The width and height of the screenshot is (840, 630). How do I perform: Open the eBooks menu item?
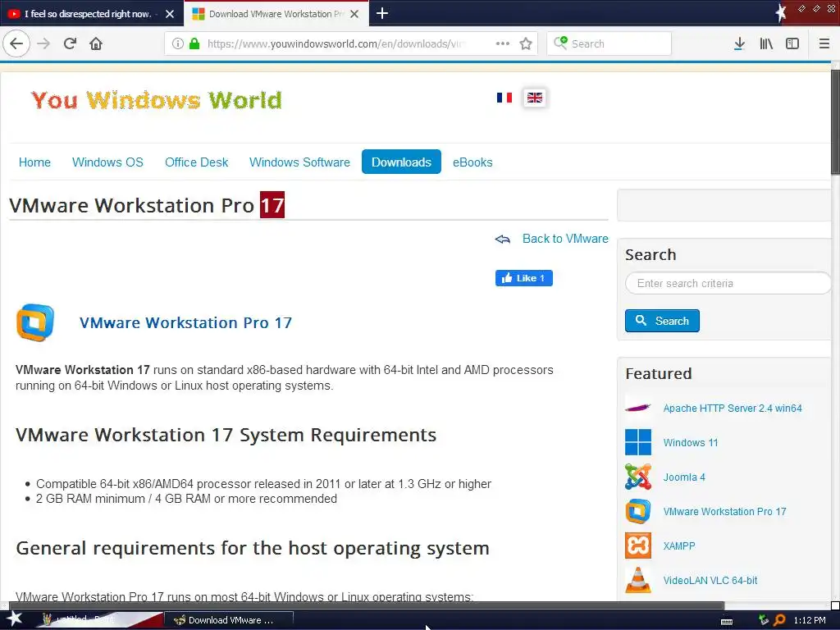(472, 162)
